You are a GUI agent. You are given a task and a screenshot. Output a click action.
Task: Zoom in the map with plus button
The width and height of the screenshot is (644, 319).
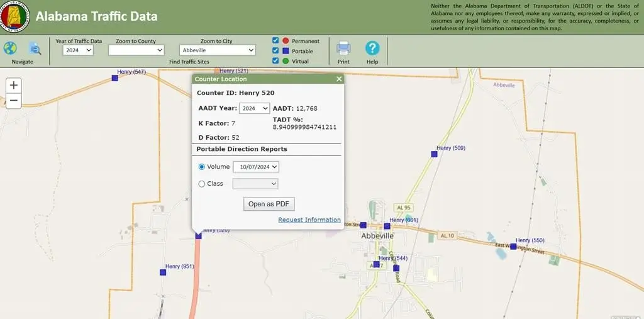point(14,86)
